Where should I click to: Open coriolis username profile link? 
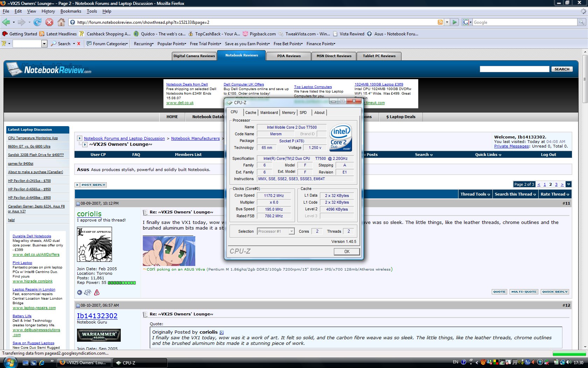pos(89,214)
